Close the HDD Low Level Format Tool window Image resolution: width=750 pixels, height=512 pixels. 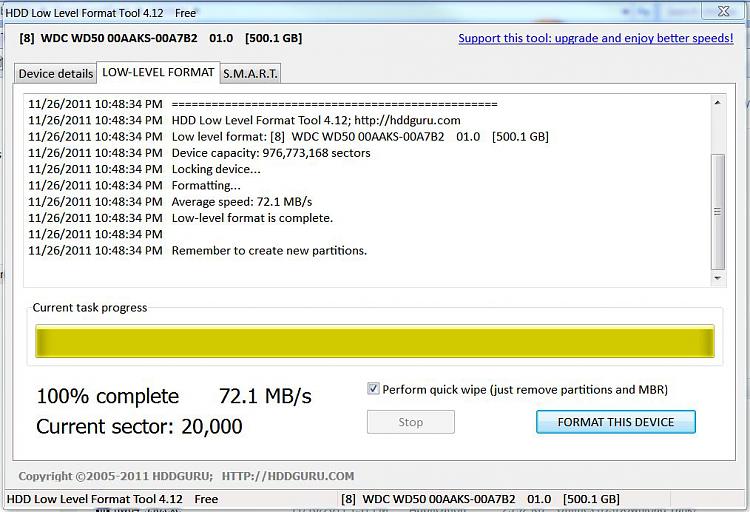(x=723, y=11)
